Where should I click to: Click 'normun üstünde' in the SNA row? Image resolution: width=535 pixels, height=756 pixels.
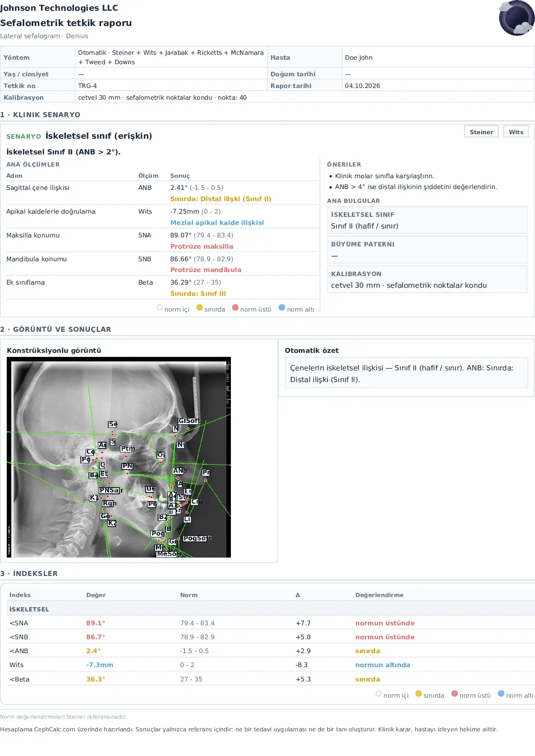(385, 623)
